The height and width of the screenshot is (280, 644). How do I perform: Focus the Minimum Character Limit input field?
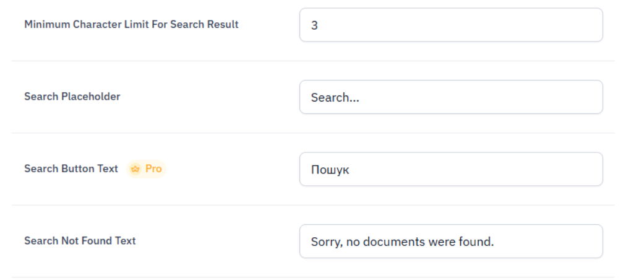450,25
